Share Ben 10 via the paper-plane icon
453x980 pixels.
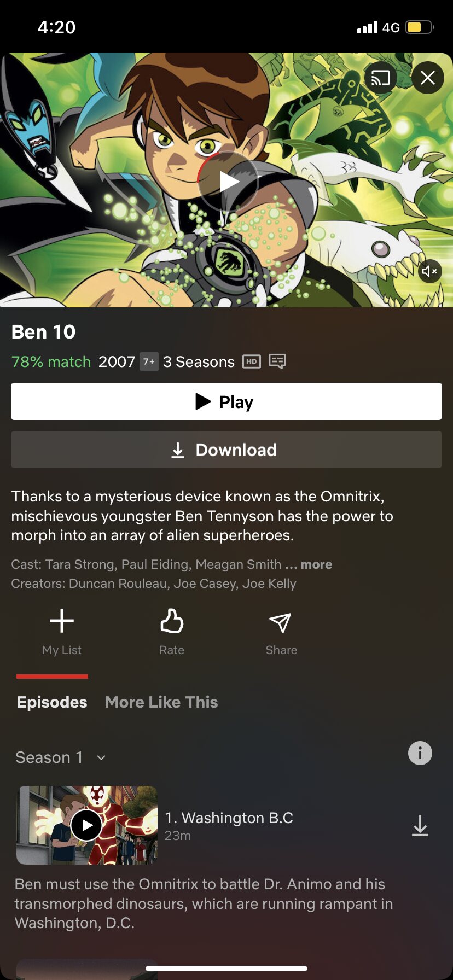pyautogui.click(x=281, y=632)
